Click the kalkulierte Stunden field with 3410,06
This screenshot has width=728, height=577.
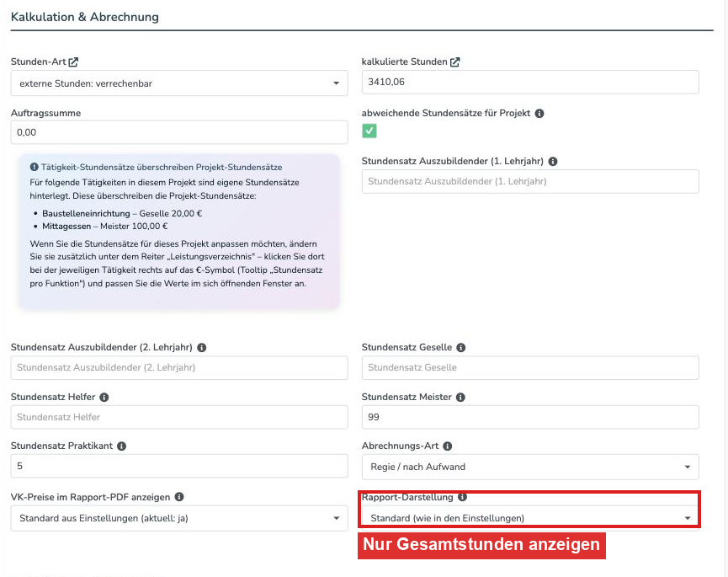[530, 83]
